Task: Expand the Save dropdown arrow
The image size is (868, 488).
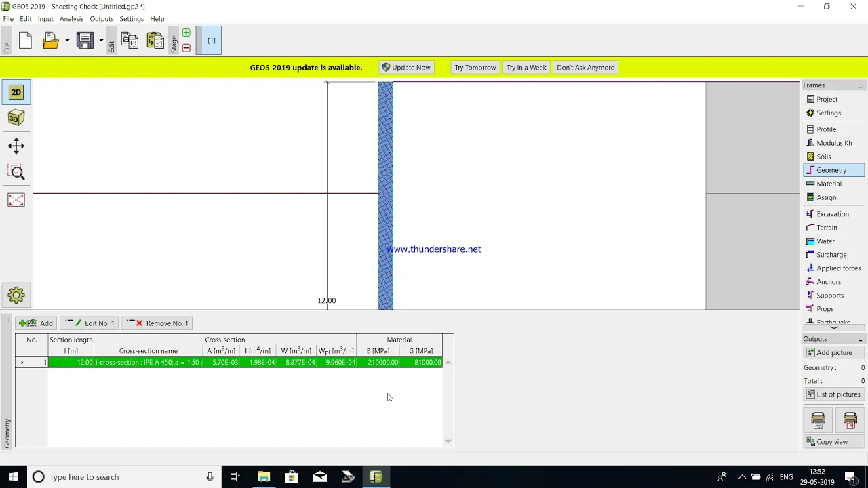Action: 101,41
